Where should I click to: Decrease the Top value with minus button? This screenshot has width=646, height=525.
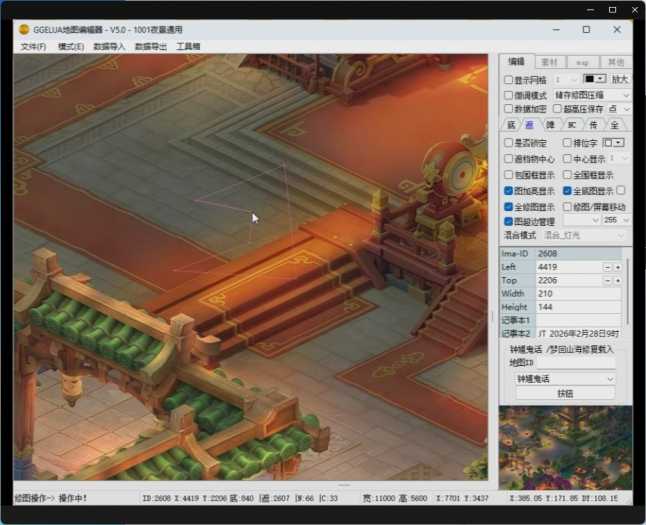click(607, 281)
